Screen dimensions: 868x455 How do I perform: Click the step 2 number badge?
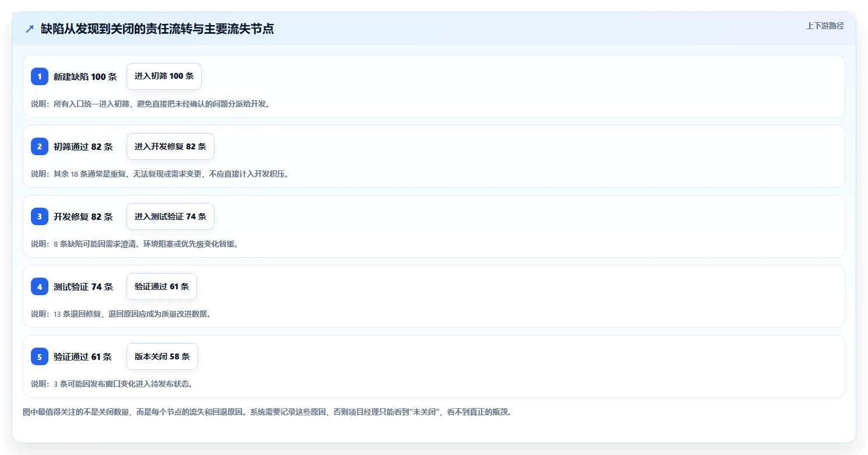point(40,146)
